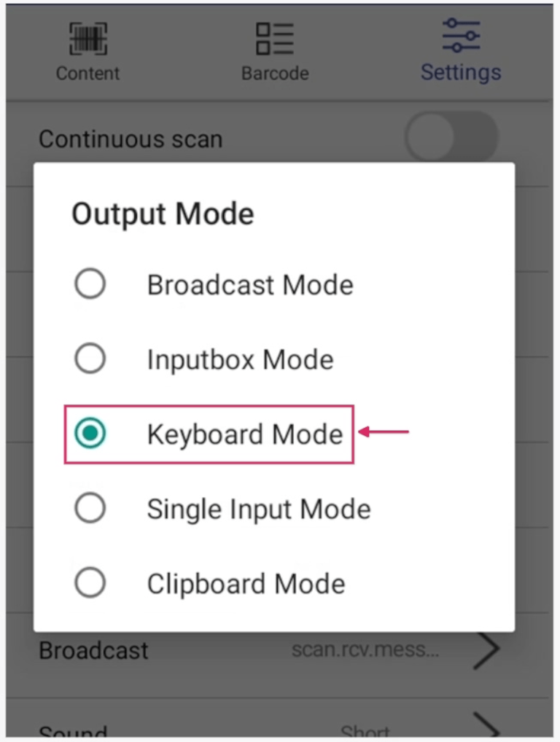The image size is (560, 742).
Task: Switch to the Settings tab
Action: 460,51
